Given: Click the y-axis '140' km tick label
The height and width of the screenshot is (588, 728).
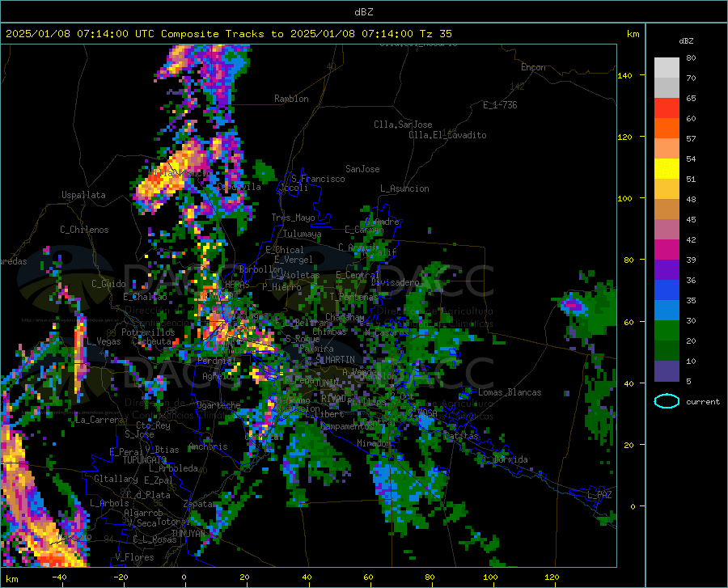Looking at the screenshot, I should coord(624,75).
